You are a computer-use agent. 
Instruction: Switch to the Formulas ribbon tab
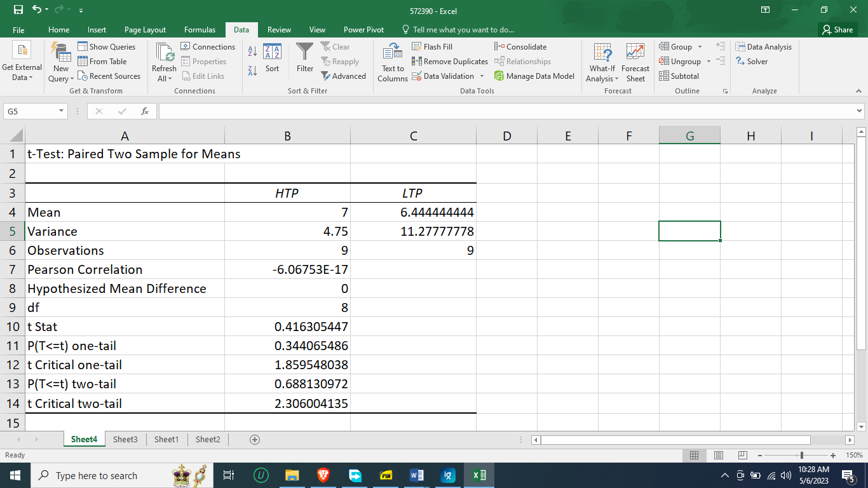200,29
